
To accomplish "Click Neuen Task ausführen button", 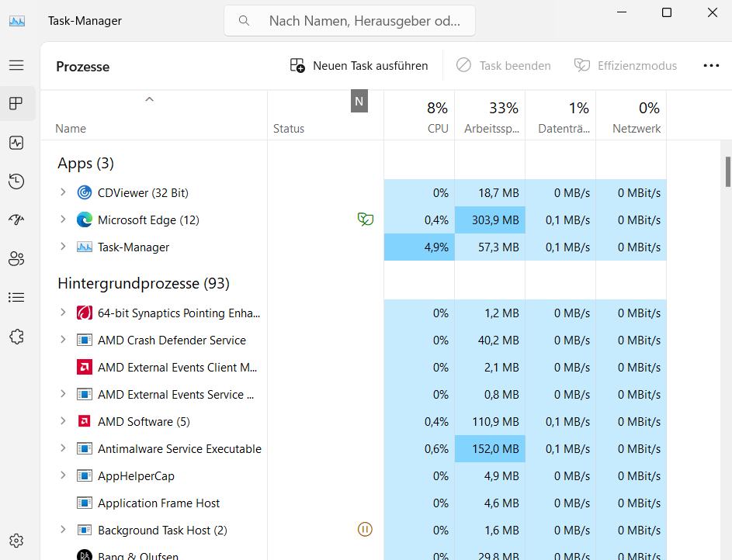I will tap(359, 66).
